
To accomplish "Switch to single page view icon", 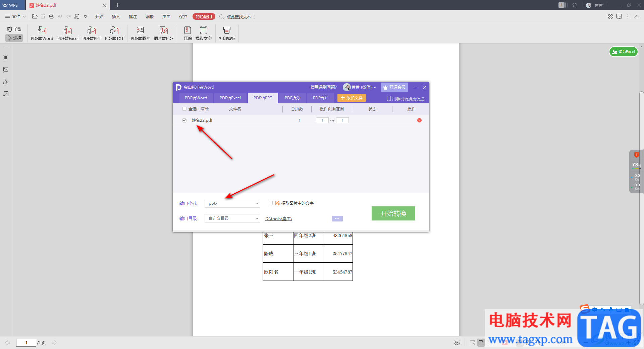I will tap(481, 343).
